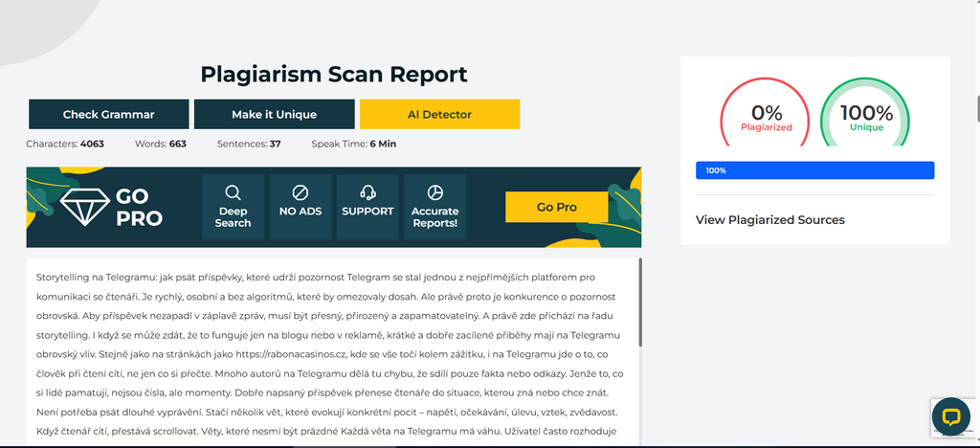
Task: Click the Words count 663 label
Action: (163, 144)
